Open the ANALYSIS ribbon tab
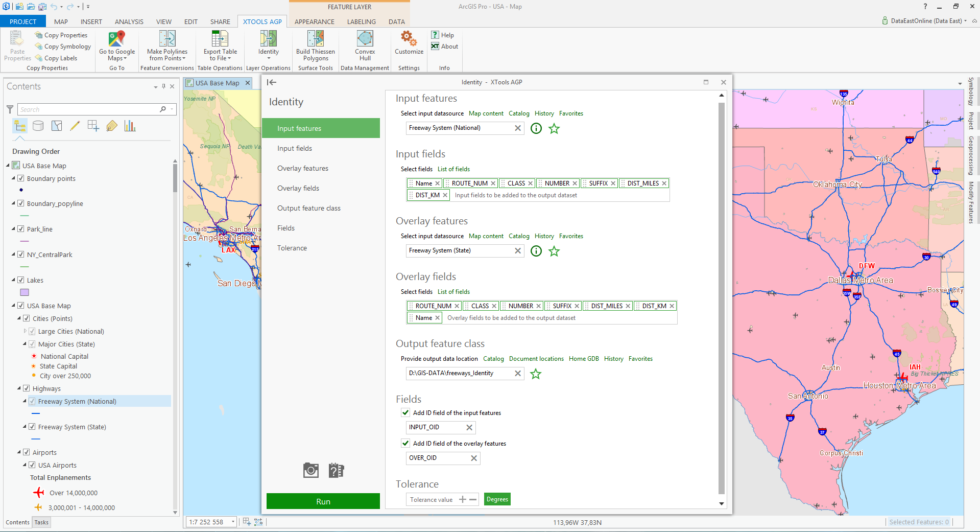Screen dimensions: 980x532 (129, 21)
